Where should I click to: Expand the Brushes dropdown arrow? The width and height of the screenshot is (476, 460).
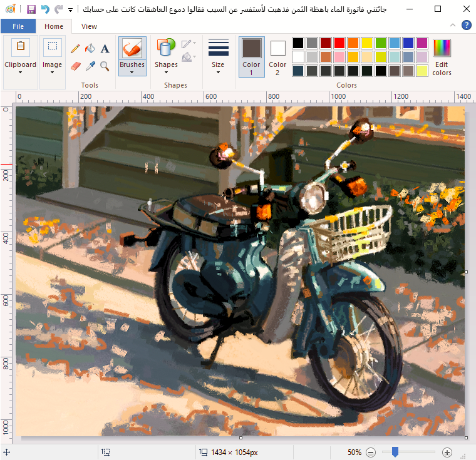pos(132,73)
